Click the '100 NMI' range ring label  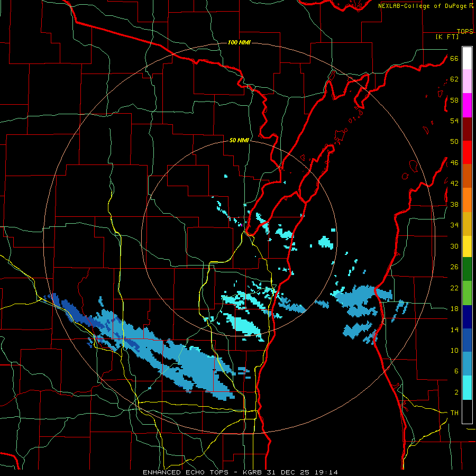239,42
